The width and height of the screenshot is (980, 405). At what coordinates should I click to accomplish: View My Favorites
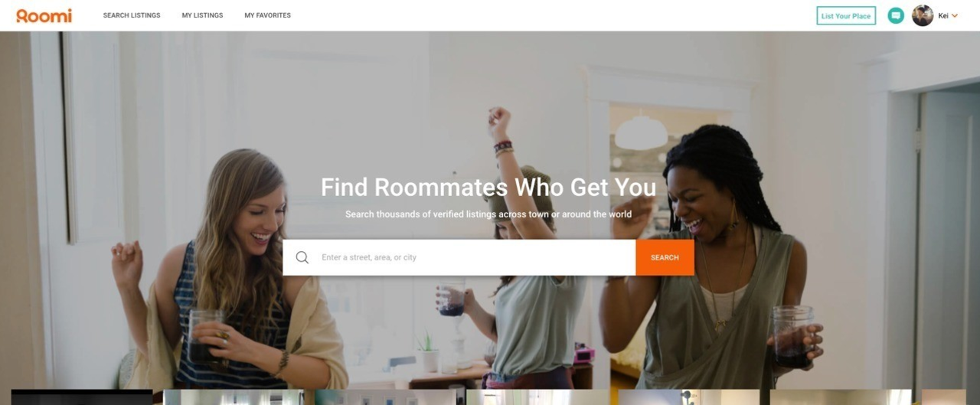pyautogui.click(x=267, y=15)
